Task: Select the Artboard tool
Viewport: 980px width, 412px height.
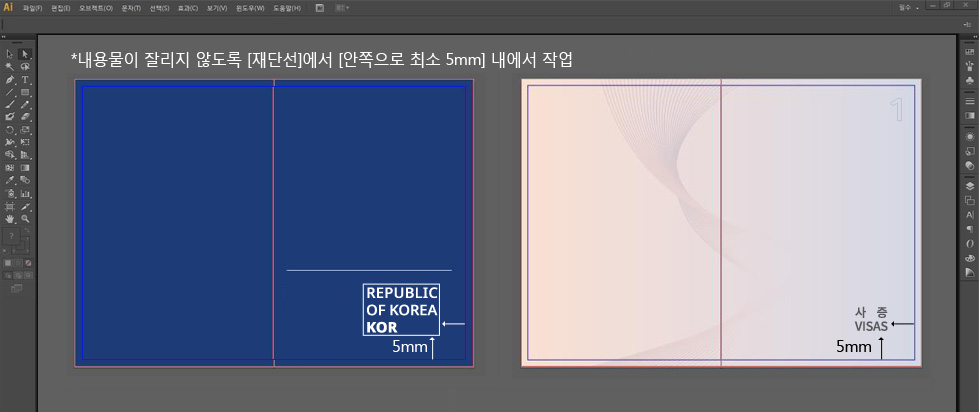Action: coord(9,206)
